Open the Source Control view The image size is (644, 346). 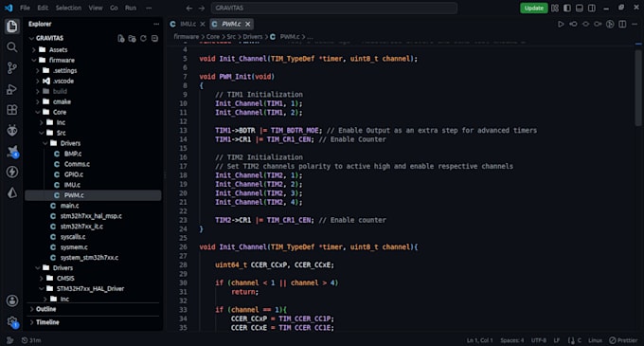[x=12, y=68]
